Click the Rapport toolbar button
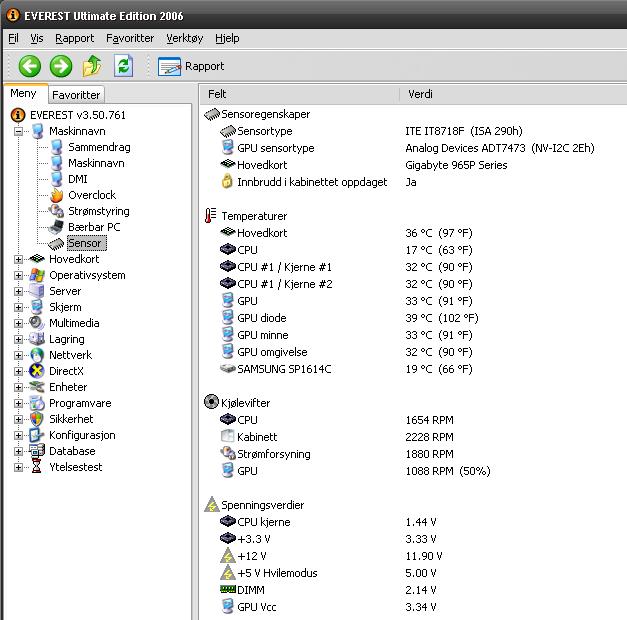 point(191,66)
